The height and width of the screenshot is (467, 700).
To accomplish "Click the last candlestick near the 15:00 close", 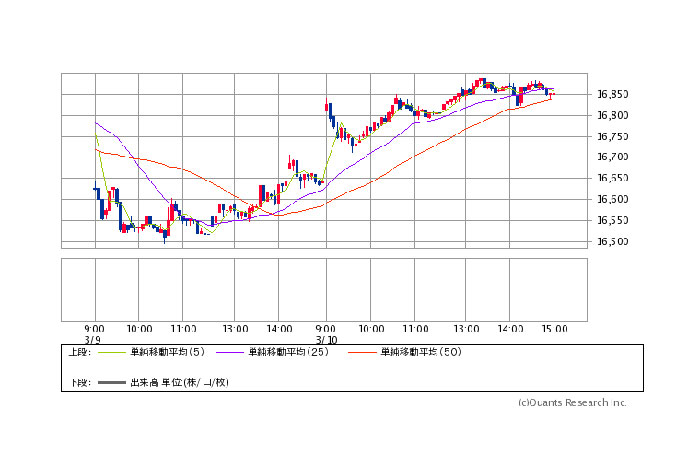I will pos(551,94).
